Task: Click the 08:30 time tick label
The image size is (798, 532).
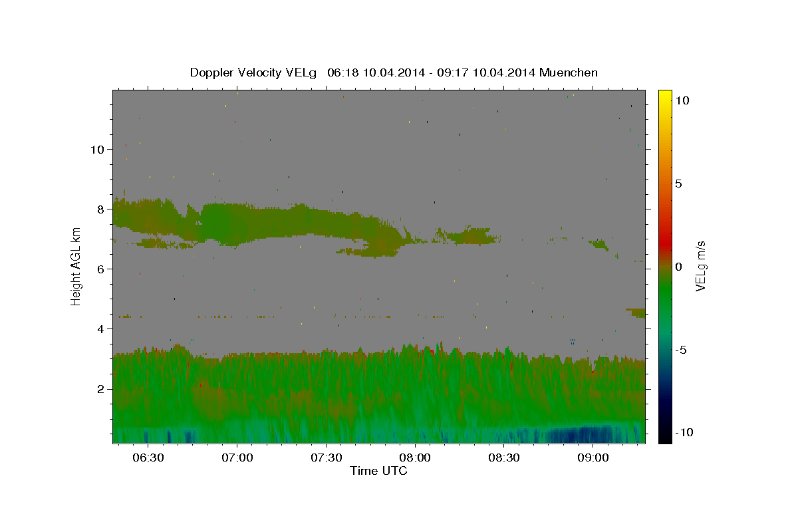Action: pyautogui.click(x=504, y=458)
